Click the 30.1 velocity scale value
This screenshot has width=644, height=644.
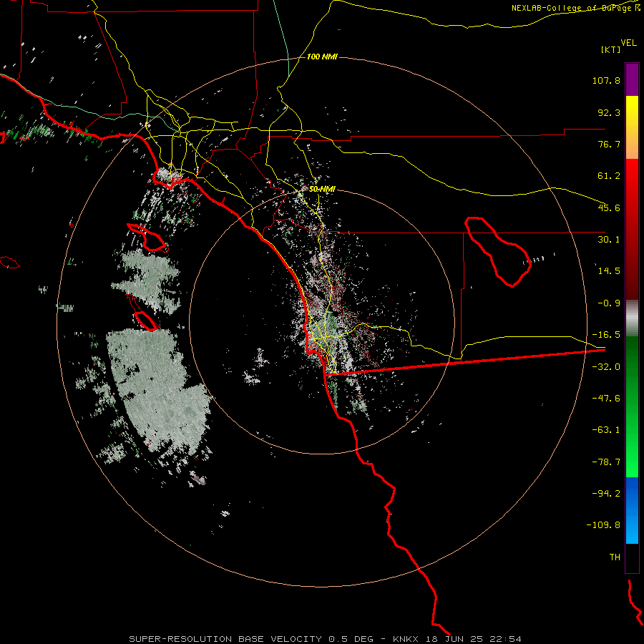pos(609,240)
